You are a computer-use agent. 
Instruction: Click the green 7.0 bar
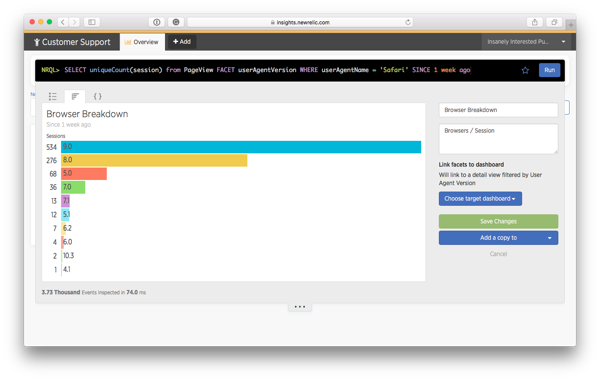pos(73,187)
